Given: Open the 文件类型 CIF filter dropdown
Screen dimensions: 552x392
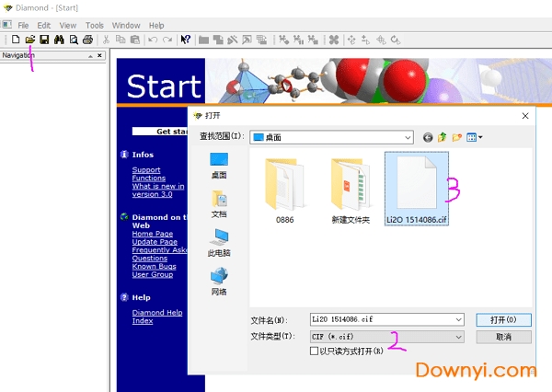Looking at the screenshot, I should point(458,337).
